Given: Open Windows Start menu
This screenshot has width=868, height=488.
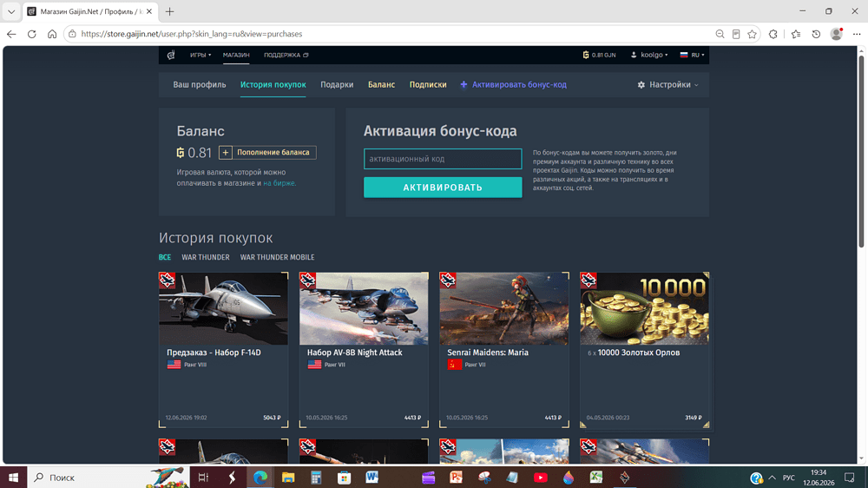Looking at the screenshot, I should click(x=13, y=477).
